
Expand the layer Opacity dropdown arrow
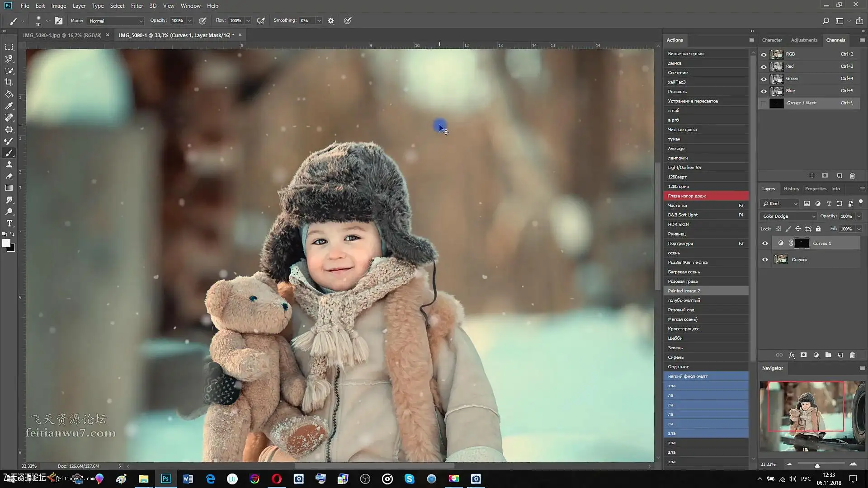(x=859, y=216)
